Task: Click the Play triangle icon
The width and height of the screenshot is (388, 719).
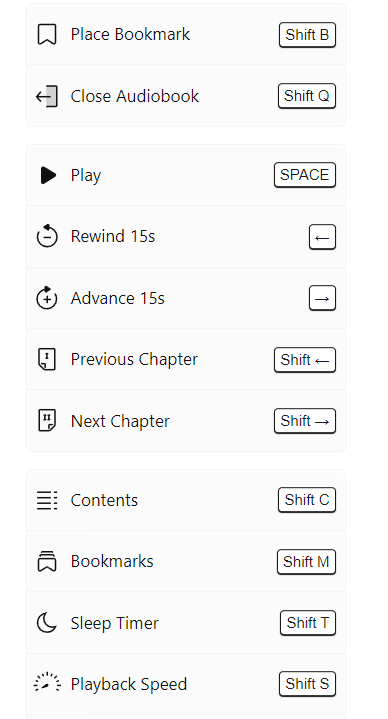Action: (48, 175)
